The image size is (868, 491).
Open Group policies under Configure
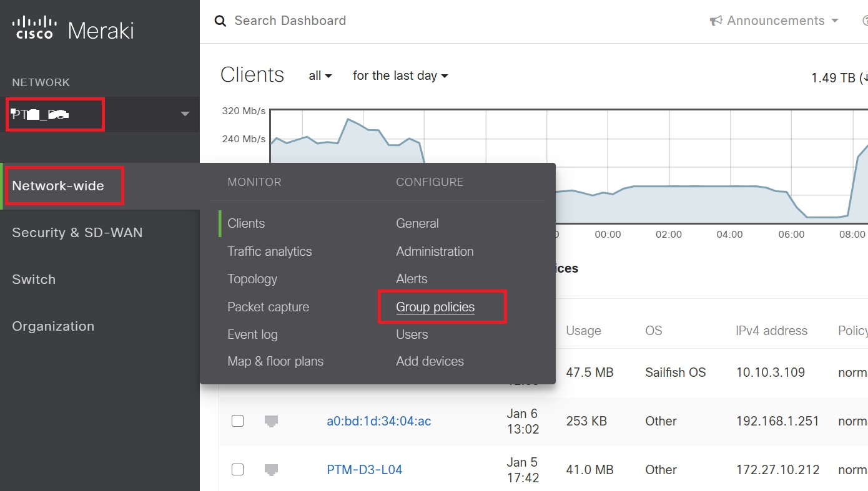[x=435, y=307]
